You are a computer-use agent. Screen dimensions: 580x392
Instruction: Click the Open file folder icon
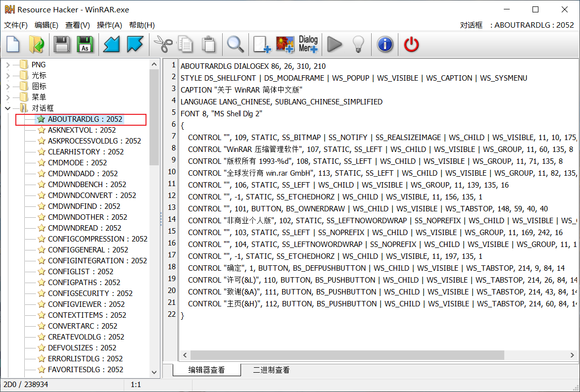[37, 45]
